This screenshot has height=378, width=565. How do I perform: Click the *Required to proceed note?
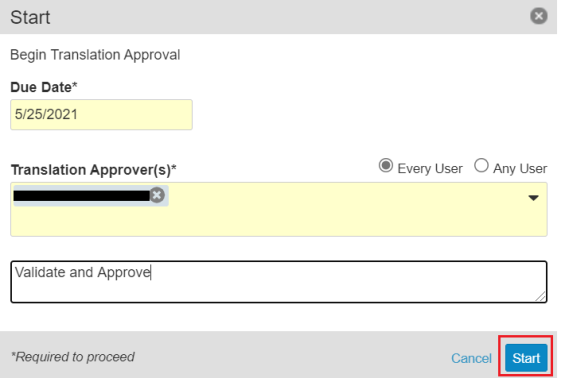click(72, 357)
